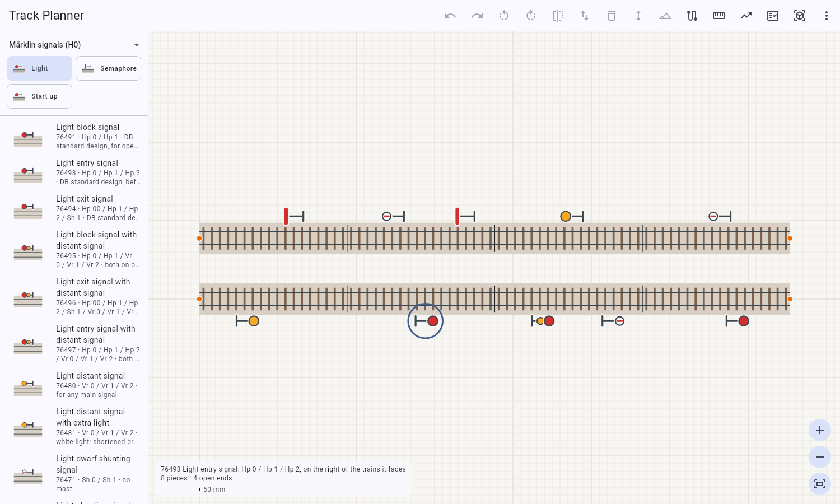Select the Start up category

point(39,96)
